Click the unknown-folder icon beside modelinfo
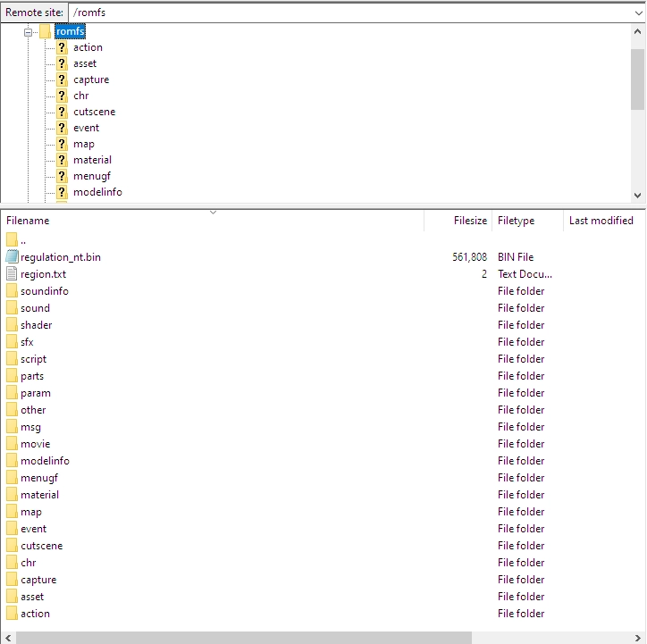This screenshot has height=644, width=647. pyautogui.click(x=62, y=193)
